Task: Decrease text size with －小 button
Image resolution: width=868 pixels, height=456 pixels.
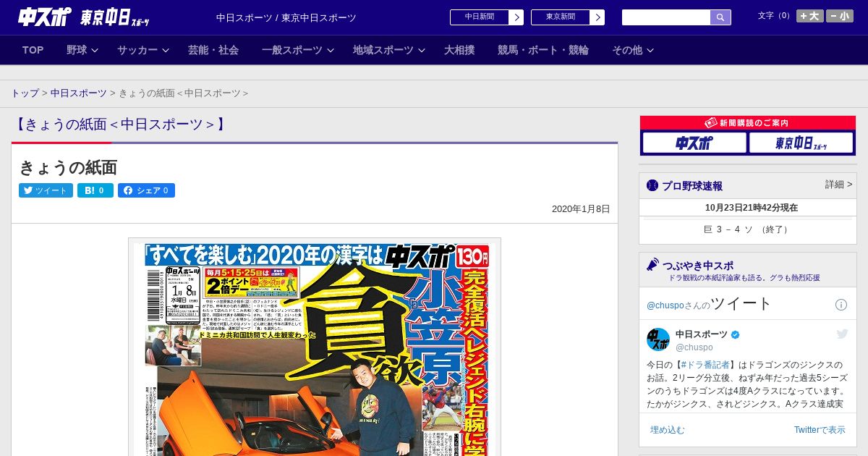Action: (x=840, y=16)
